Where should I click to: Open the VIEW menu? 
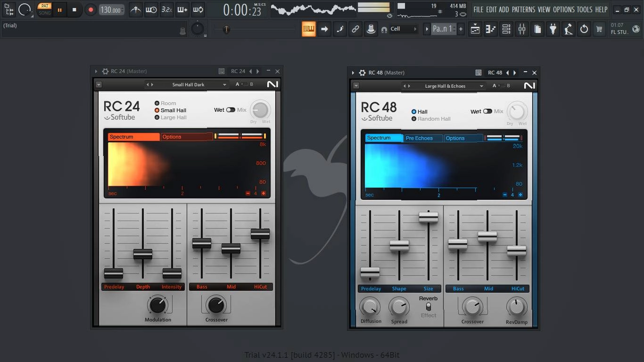(544, 9)
